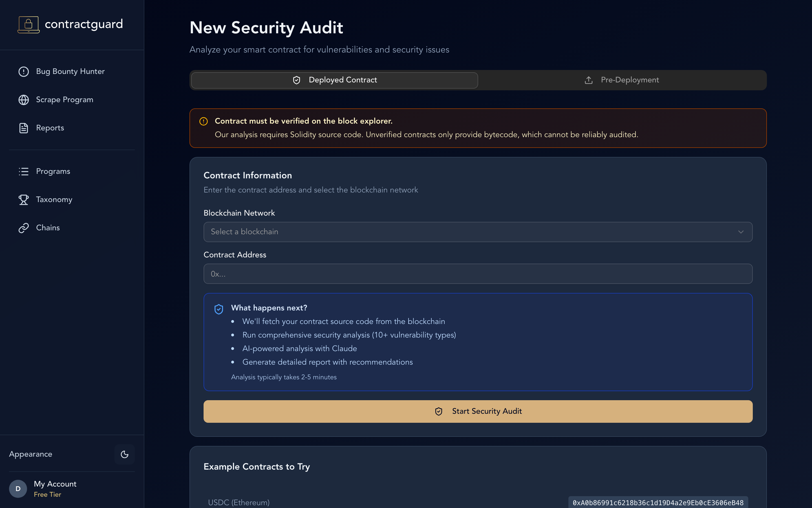812x508 pixels.
Task: Click the Appearance label
Action: coord(30,454)
